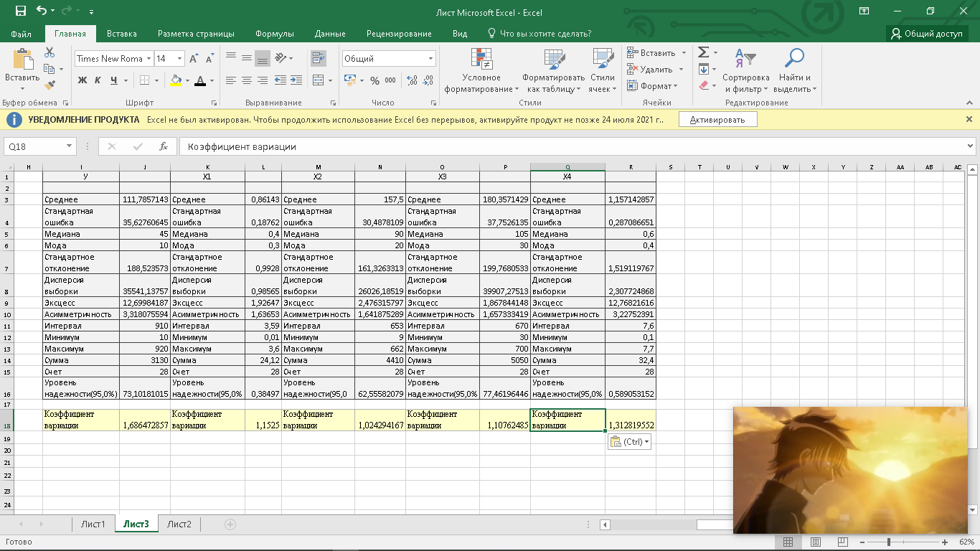Click accounting number format icon

pos(349,80)
